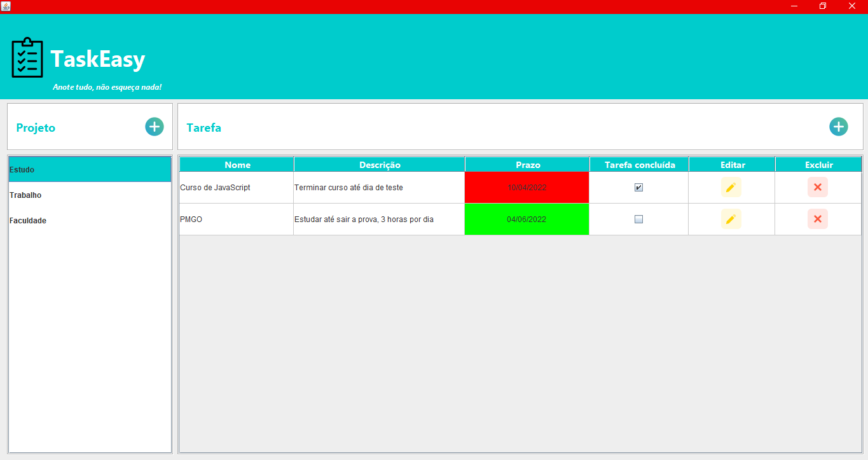Click the Prazo column header

coord(527,164)
